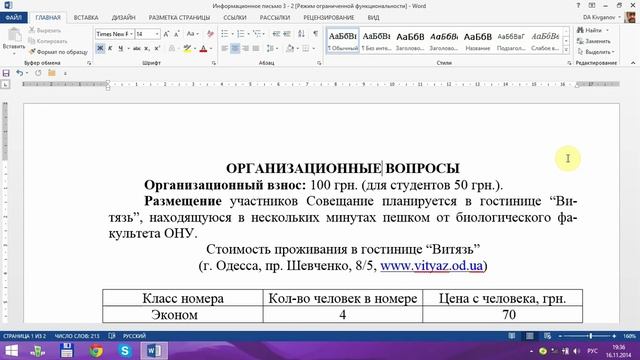Image resolution: width=640 pixels, height=360 pixels.
Task: Decrease paragraph indent
Action: pos(276,34)
